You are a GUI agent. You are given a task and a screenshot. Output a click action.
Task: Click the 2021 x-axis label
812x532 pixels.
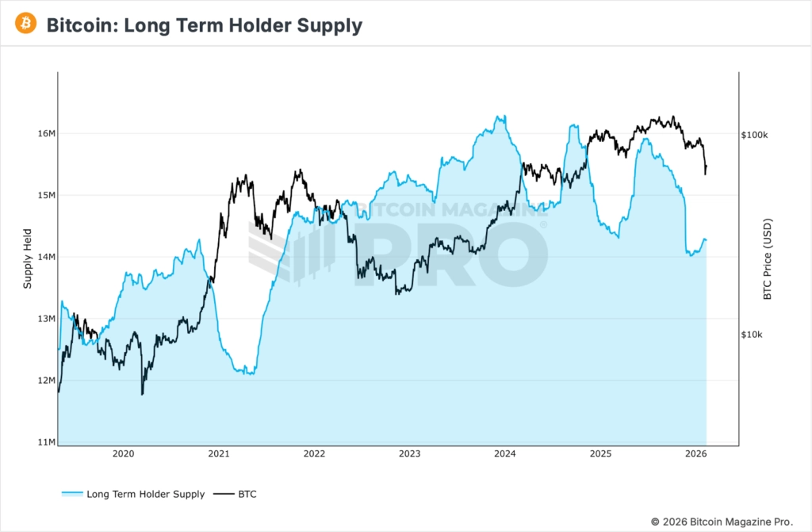[219, 454]
